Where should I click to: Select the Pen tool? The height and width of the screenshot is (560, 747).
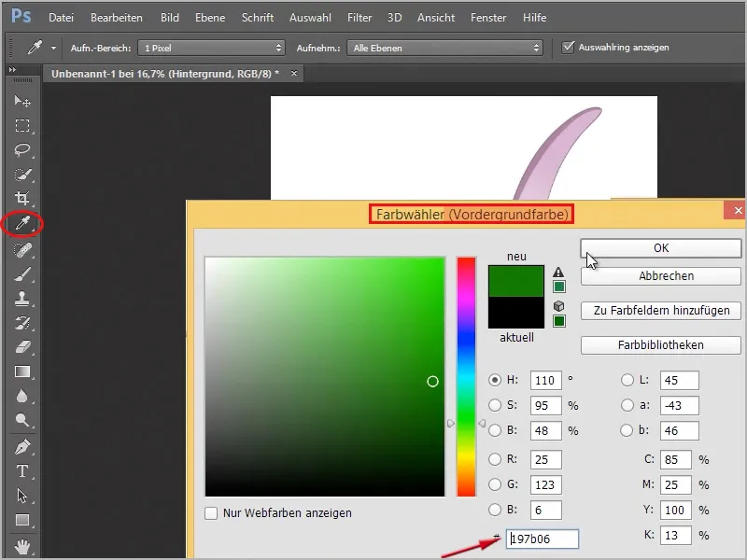21,447
